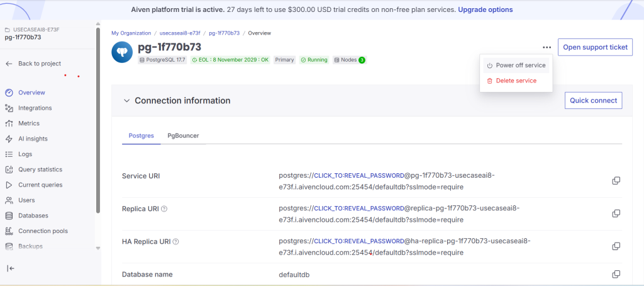Copy the Database name value

pyautogui.click(x=616, y=274)
